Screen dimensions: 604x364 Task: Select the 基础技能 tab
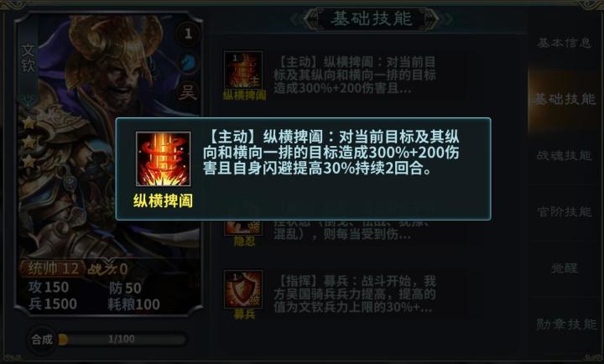click(564, 99)
